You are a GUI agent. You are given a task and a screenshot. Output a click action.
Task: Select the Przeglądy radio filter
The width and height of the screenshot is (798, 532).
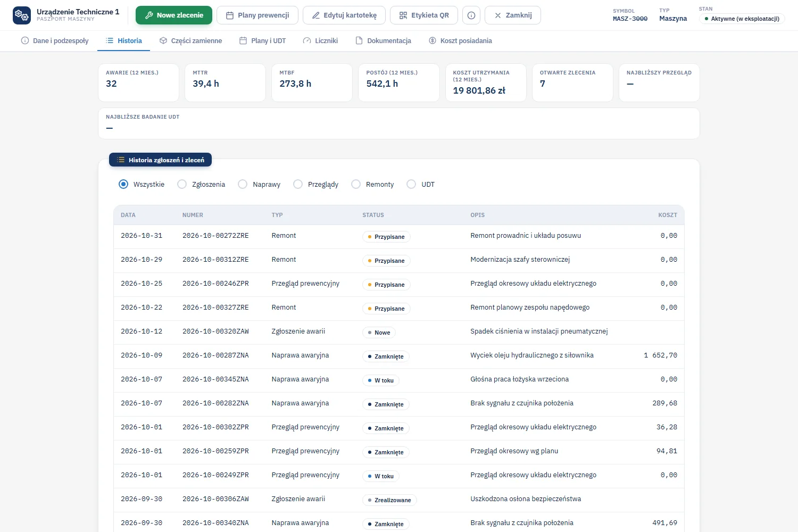click(298, 184)
